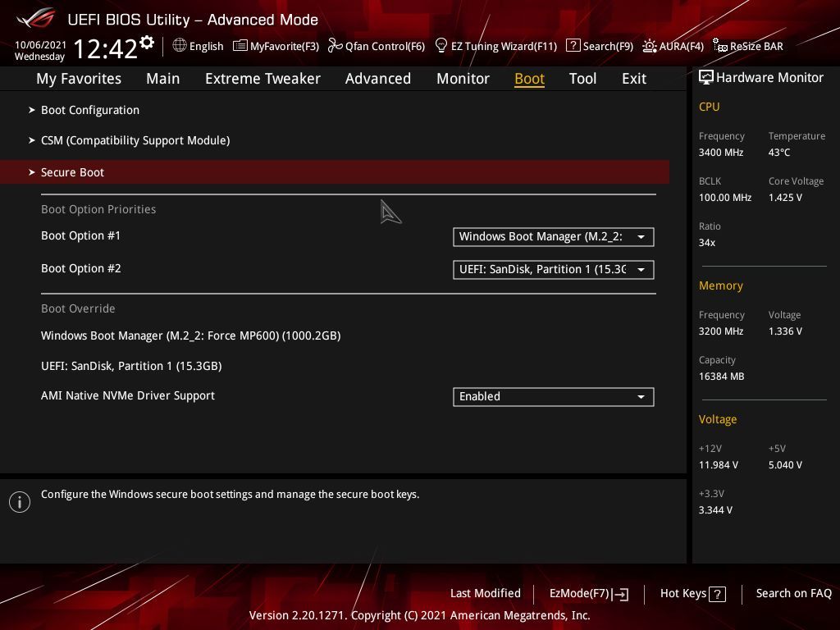Image resolution: width=840 pixels, height=630 pixels.
Task: Select the Boot tab
Action: click(x=529, y=79)
